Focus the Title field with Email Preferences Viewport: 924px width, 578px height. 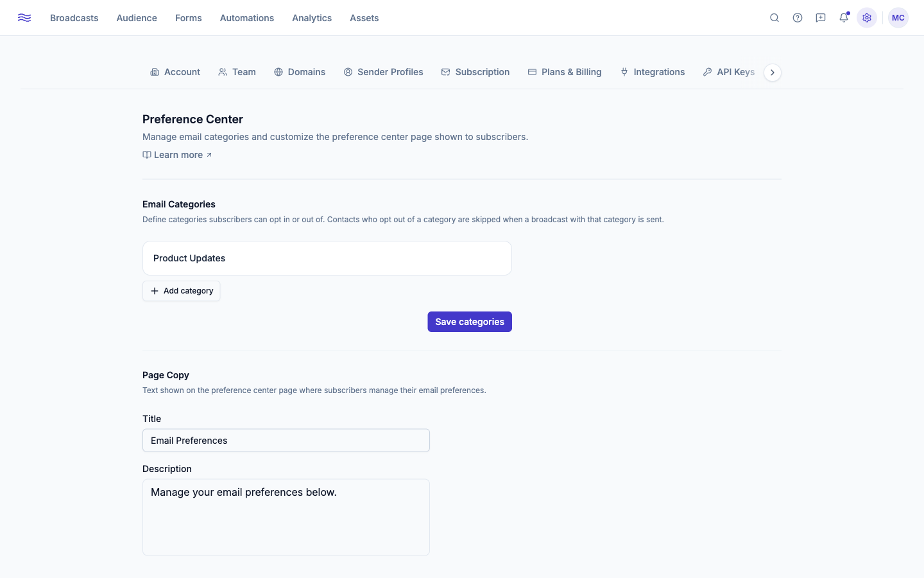(286, 441)
